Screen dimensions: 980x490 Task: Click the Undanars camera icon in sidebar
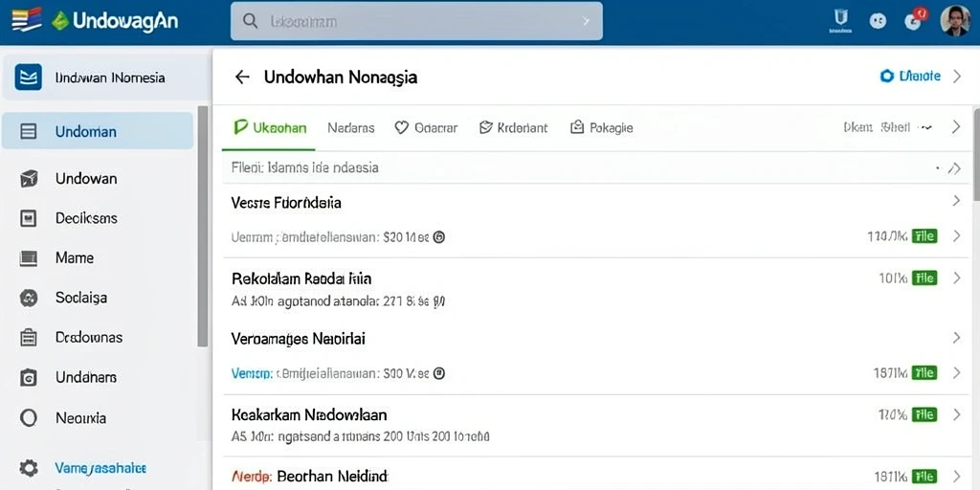coord(29,377)
